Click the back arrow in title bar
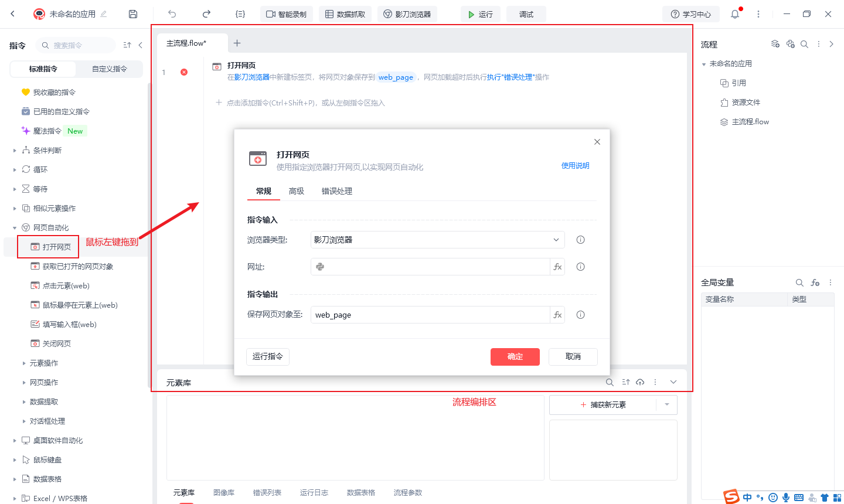The width and height of the screenshot is (844, 504). click(13, 14)
